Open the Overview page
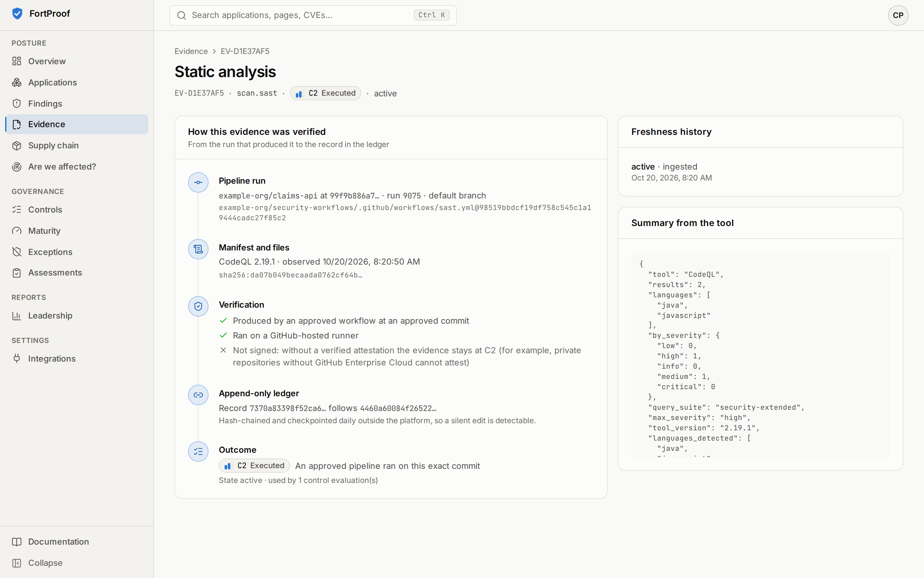Screen dimensions: 924x578 click(77, 61)
